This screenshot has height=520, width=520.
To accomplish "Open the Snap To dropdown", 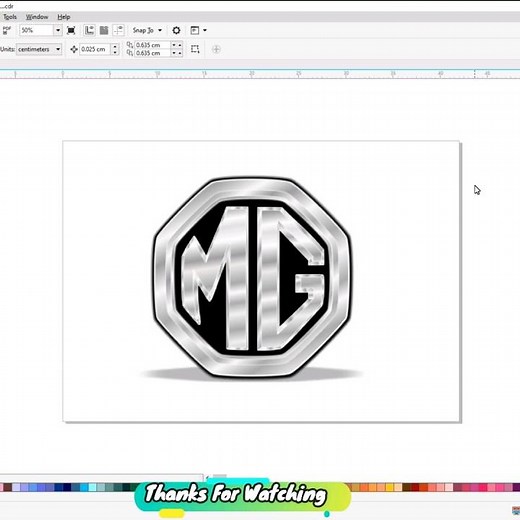I will (x=147, y=30).
